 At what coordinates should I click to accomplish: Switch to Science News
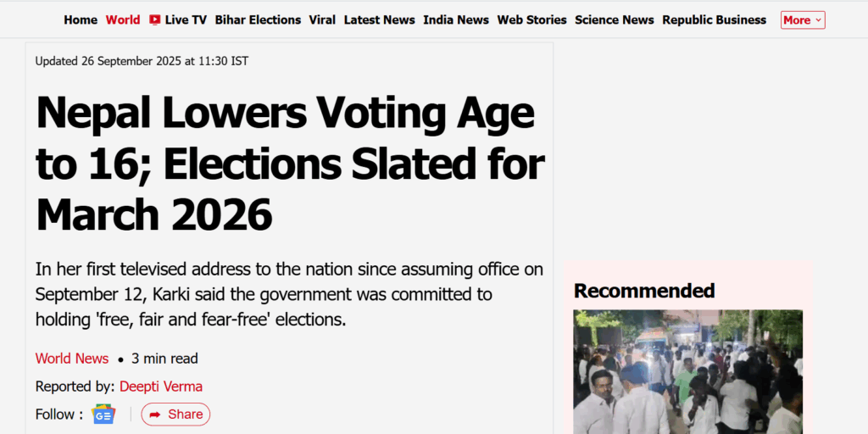tap(615, 19)
